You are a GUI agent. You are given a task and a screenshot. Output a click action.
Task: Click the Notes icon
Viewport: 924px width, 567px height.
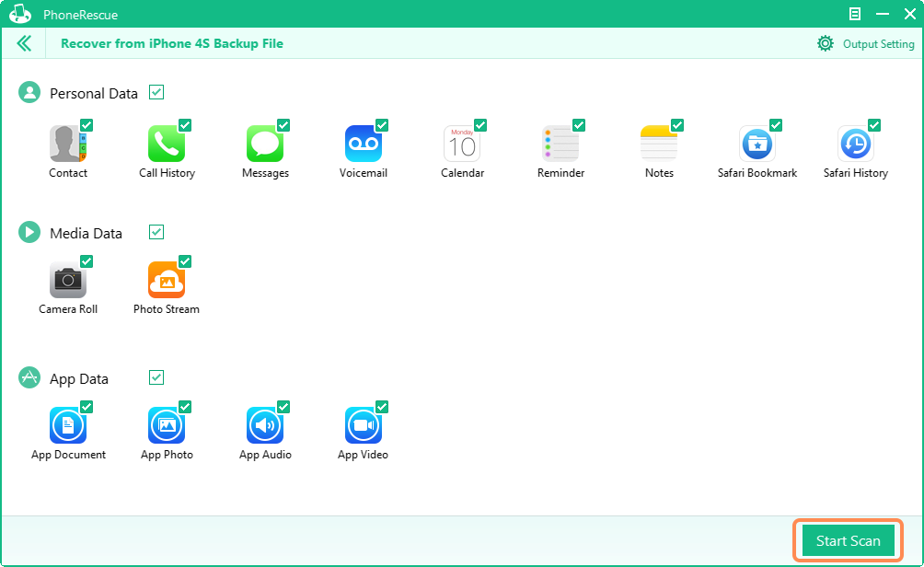point(659,144)
